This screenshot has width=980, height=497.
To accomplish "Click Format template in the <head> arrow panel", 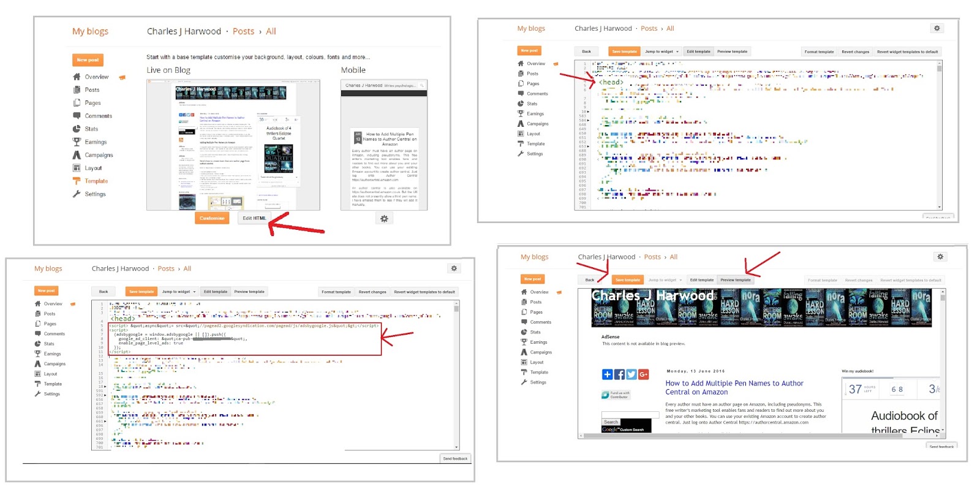I will [819, 51].
